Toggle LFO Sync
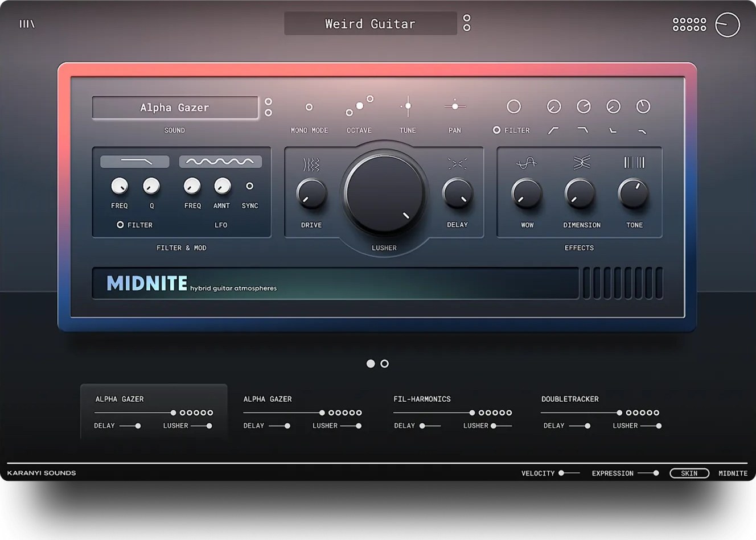The height and width of the screenshot is (540, 756). coord(249,186)
